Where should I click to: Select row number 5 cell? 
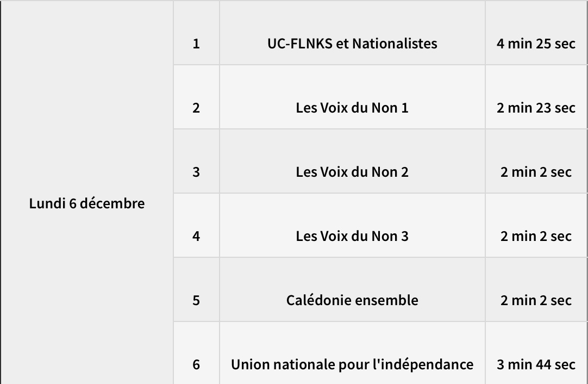click(196, 301)
